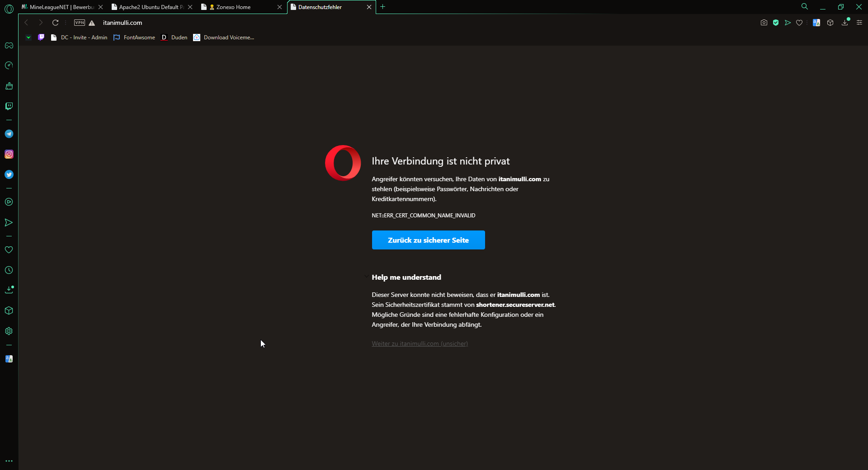Click "Zurück zu sicherer Seite" button
The image size is (868, 470).
point(428,240)
